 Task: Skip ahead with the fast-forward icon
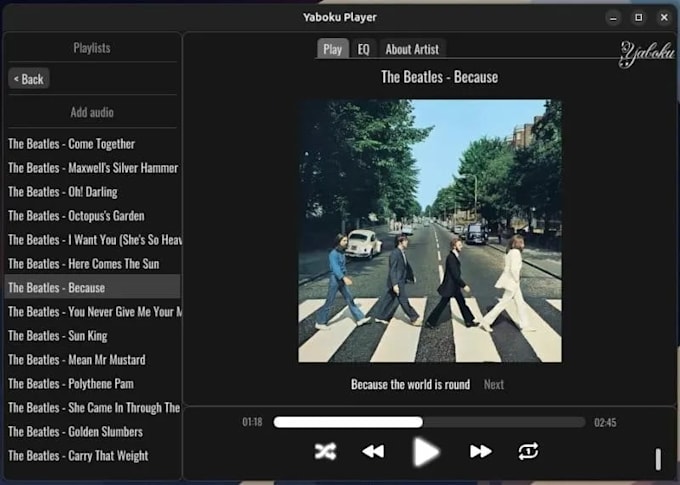(x=481, y=452)
